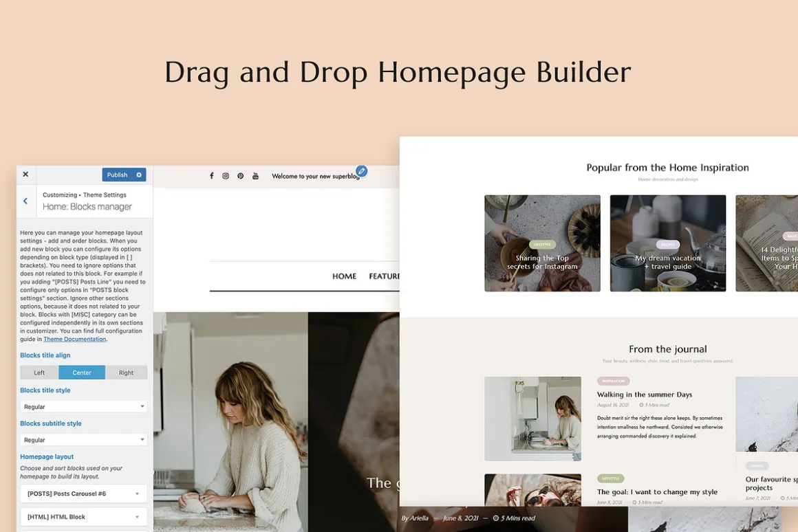Click the 'From the journal' heading
Screen dimensions: 798x532
pos(668,349)
